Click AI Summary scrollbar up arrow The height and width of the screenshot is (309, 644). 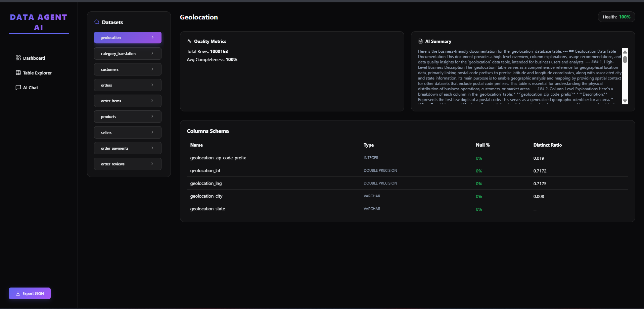625,52
